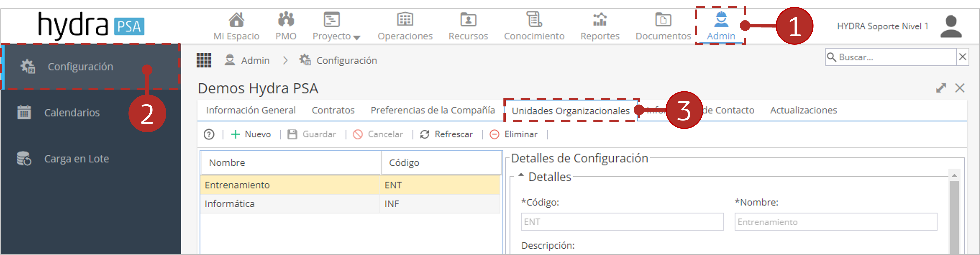This screenshot has width=980, height=255.
Task: Select Carga en Lote in the sidebar
Action: [76, 159]
